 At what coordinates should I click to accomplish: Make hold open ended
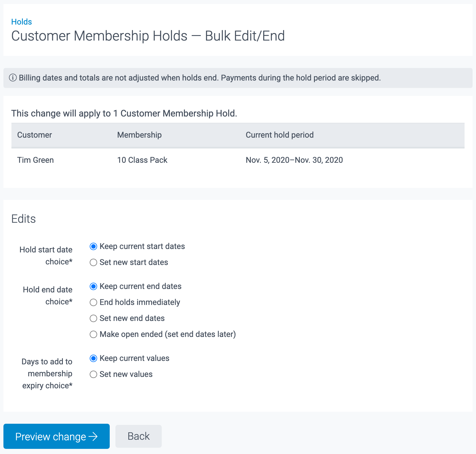(x=93, y=334)
